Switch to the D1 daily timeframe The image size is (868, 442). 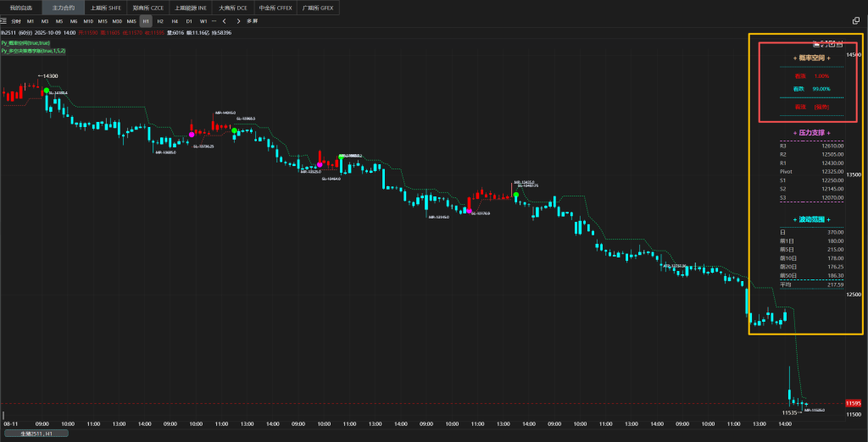189,20
